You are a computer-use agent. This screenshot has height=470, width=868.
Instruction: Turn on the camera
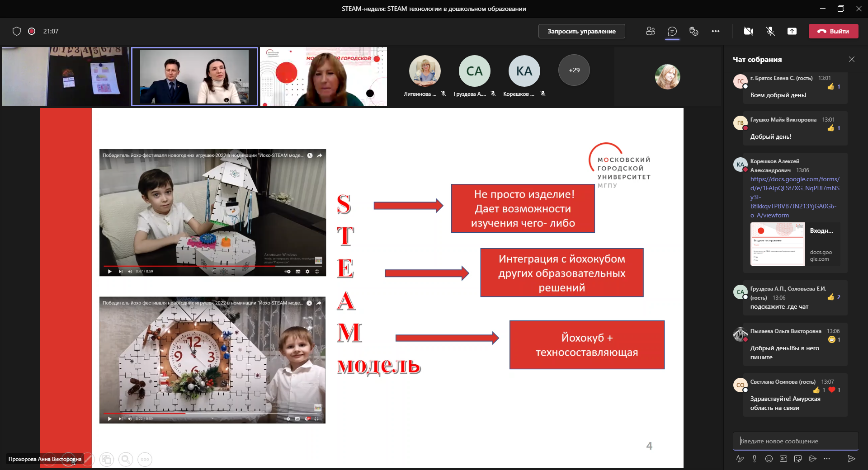coord(749,31)
